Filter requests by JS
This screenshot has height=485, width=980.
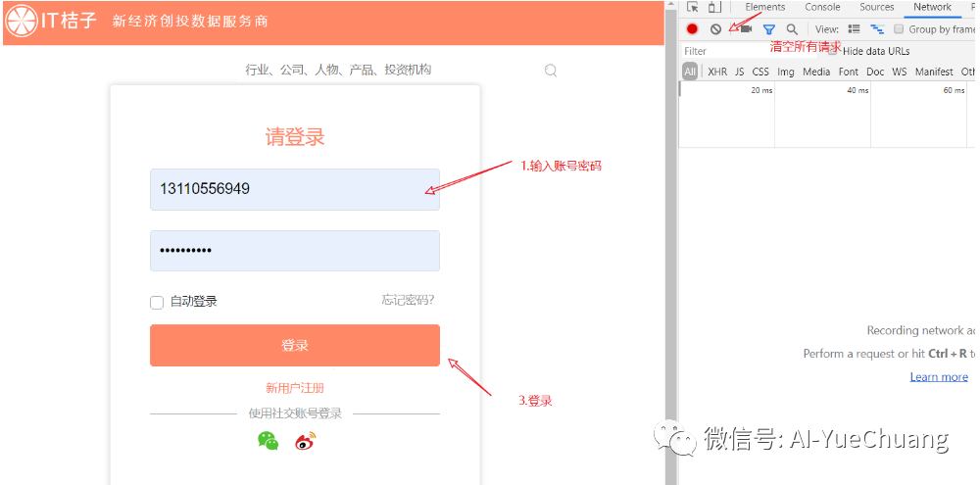(x=739, y=72)
